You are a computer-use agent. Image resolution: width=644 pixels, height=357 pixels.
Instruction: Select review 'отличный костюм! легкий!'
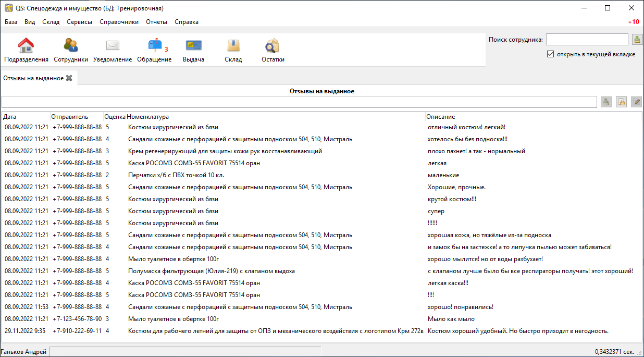[466, 127]
